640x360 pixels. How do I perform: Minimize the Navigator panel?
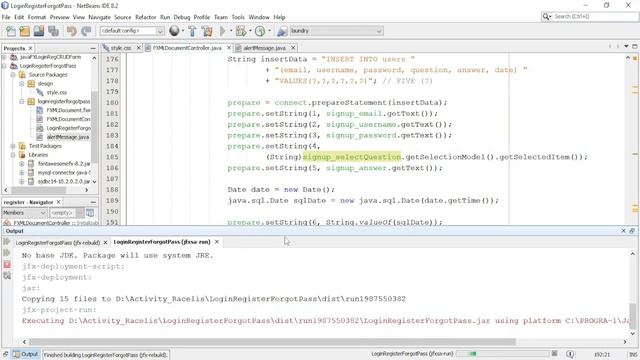coord(93,202)
